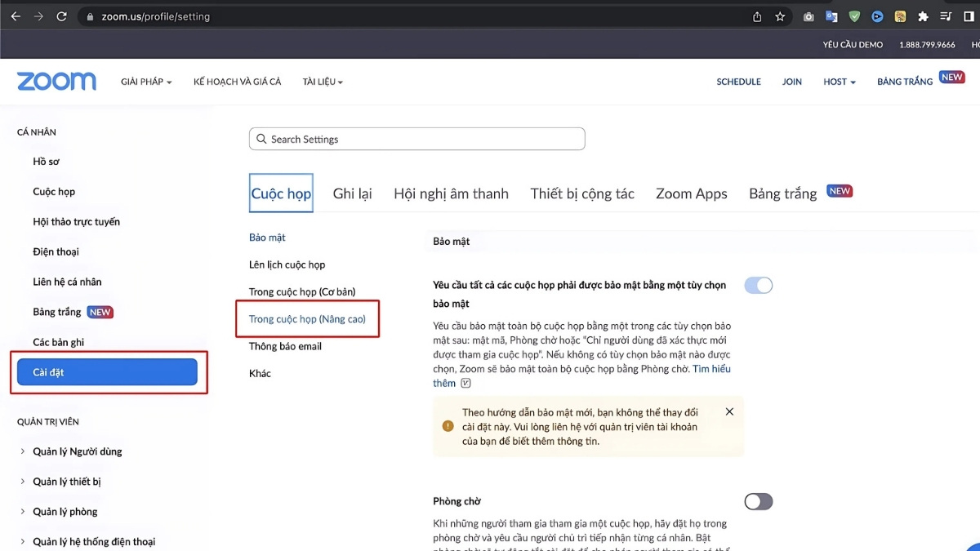Screen dimensions: 980x551
Task: Jump to the Bảo mật section link
Action: 267,238
